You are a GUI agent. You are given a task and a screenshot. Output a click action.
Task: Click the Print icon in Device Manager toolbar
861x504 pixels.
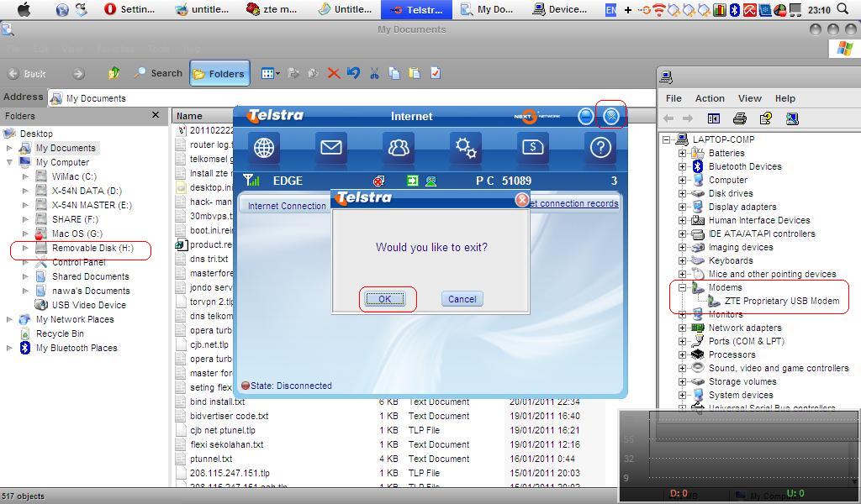pyautogui.click(x=740, y=118)
